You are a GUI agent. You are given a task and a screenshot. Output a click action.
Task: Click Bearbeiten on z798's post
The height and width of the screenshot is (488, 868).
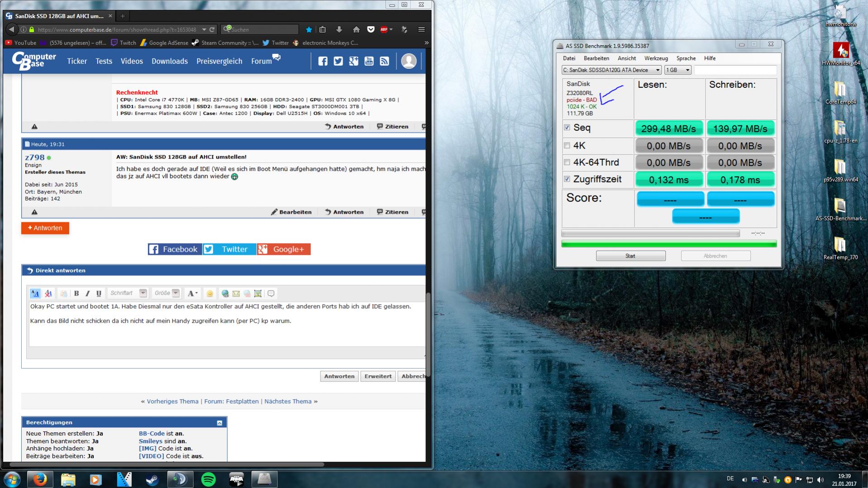point(291,212)
